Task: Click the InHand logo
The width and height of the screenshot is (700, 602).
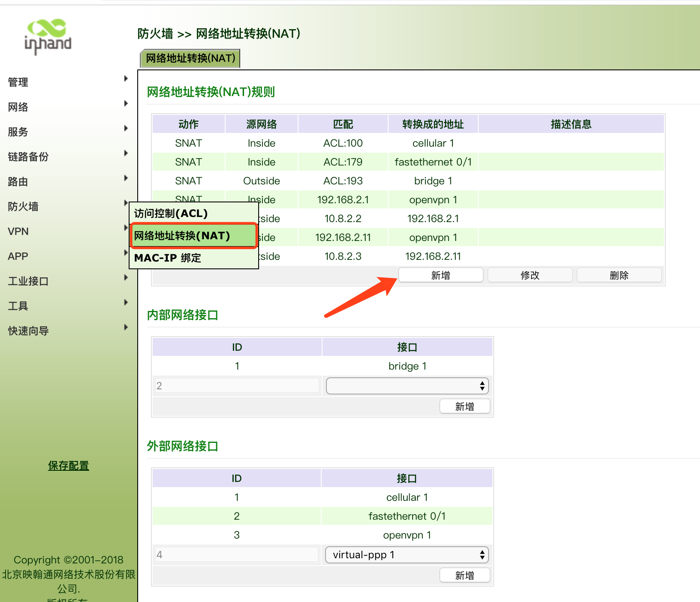Action: coord(48,37)
